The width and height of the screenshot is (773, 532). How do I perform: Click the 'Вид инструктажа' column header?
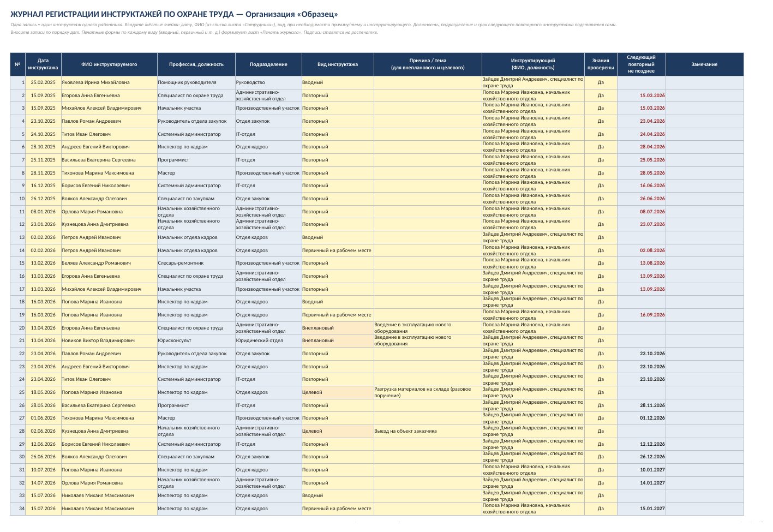click(338, 64)
